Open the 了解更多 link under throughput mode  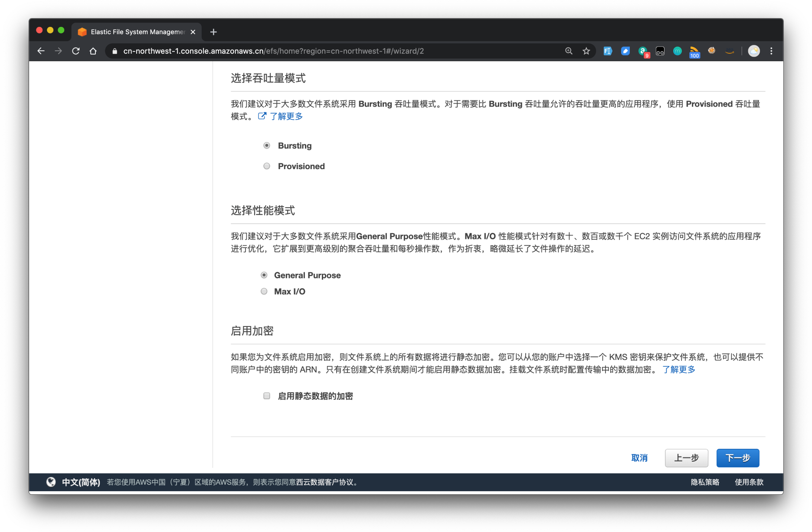(x=286, y=116)
